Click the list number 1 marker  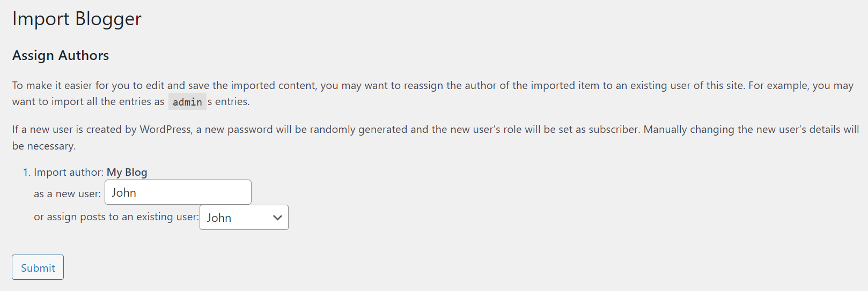pos(26,172)
